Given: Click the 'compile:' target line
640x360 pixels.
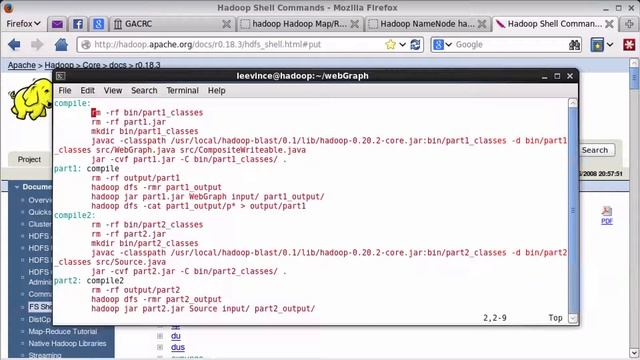Looking at the screenshot, I should 72,103.
